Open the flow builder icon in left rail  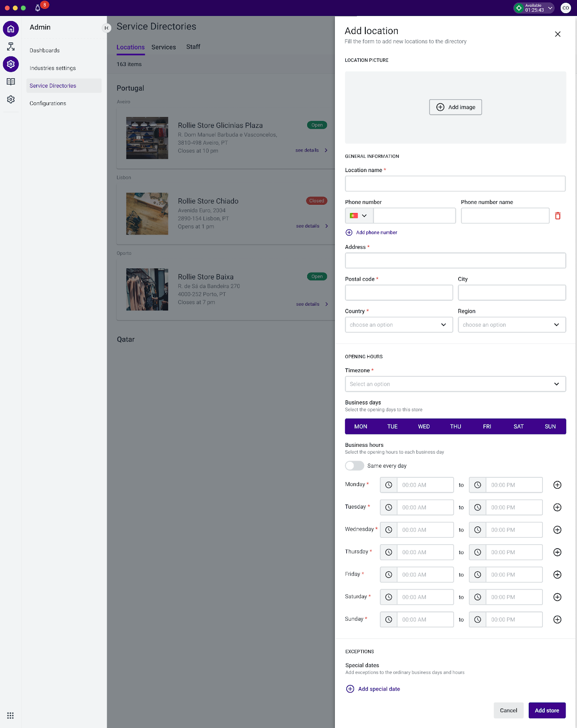coord(11,46)
